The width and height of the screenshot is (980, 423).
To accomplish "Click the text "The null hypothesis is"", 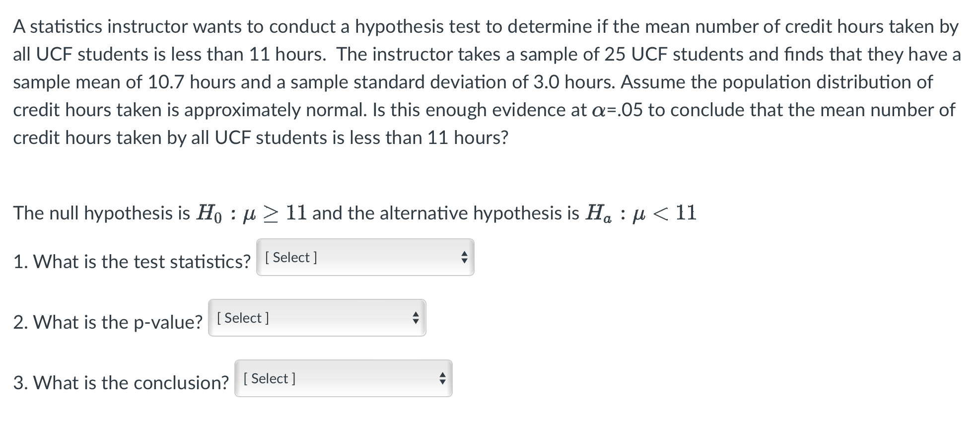I will pos(101,213).
